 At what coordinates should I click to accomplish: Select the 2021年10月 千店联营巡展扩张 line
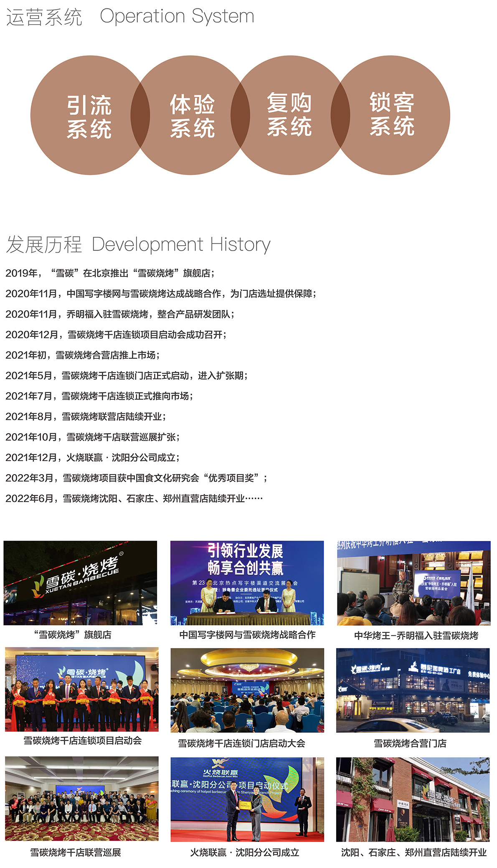93,437
